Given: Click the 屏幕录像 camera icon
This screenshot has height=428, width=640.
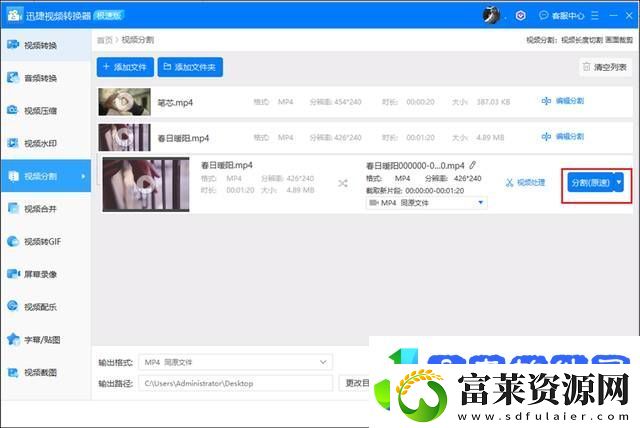Looking at the screenshot, I should click(x=13, y=274).
